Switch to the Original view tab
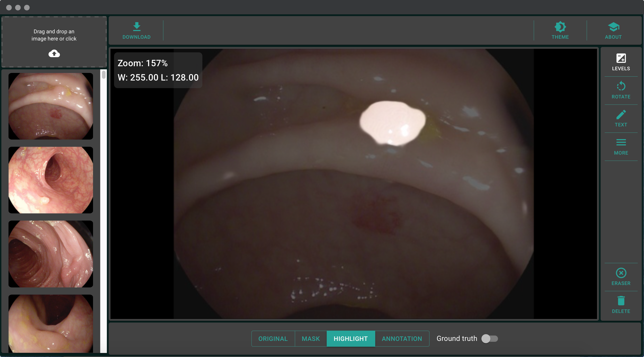This screenshot has height=357, width=644. pos(273,338)
